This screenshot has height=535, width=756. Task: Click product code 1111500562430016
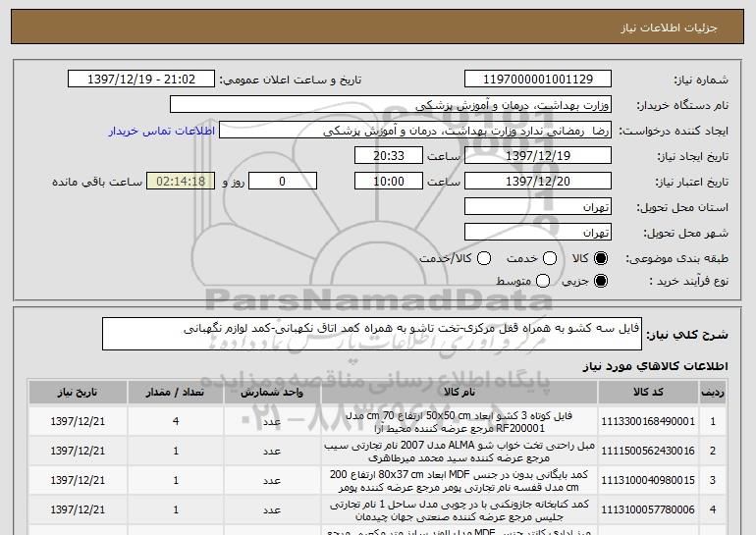(x=648, y=451)
